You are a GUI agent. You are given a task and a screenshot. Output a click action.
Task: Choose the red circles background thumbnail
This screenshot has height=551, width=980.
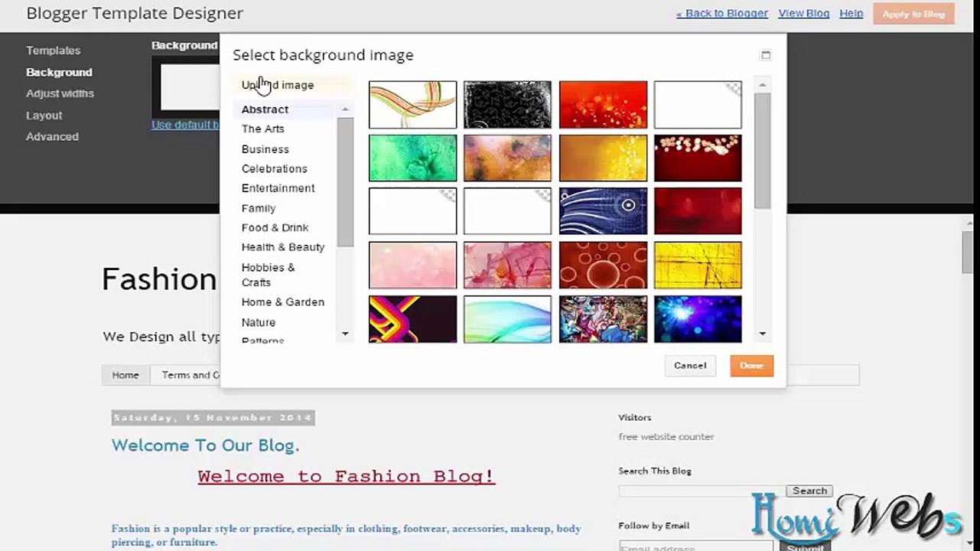click(603, 266)
